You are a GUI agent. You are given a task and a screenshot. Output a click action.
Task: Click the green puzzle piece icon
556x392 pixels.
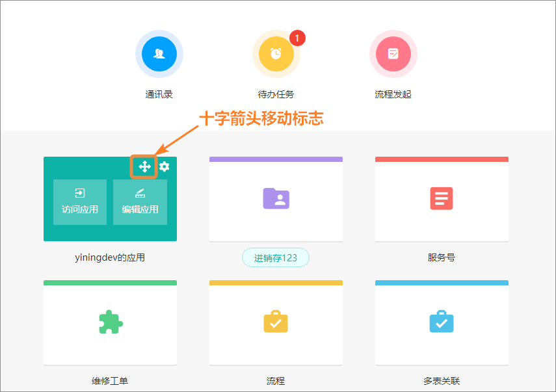110,321
